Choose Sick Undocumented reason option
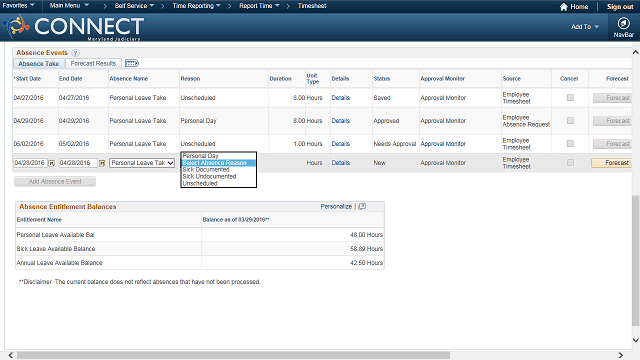Viewport: 640px width, 360px height. (218, 176)
